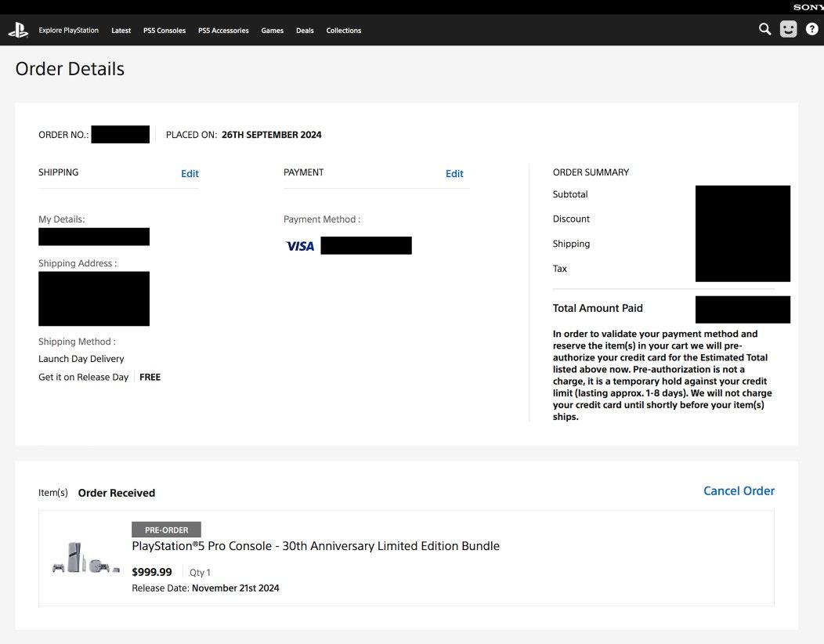This screenshot has width=824, height=644.
Task: Open the Collections menu item
Action: pos(344,31)
